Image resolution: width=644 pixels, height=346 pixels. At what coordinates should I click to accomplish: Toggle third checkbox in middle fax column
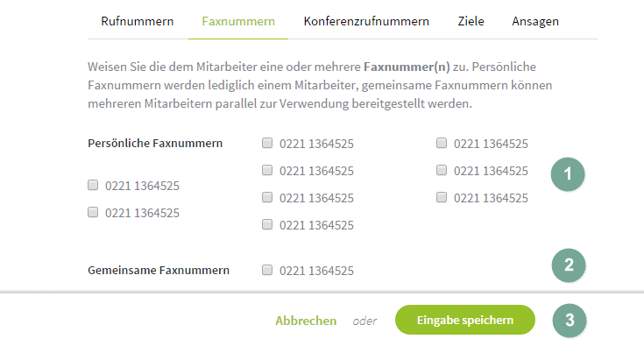click(267, 197)
